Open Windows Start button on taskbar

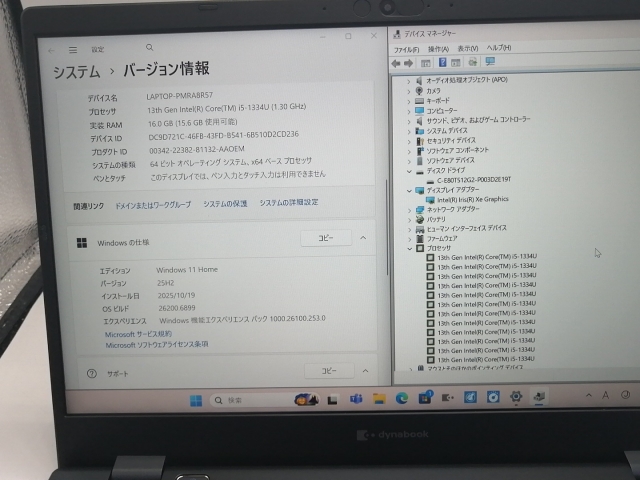pyautogui.click(x=196, y=400)
